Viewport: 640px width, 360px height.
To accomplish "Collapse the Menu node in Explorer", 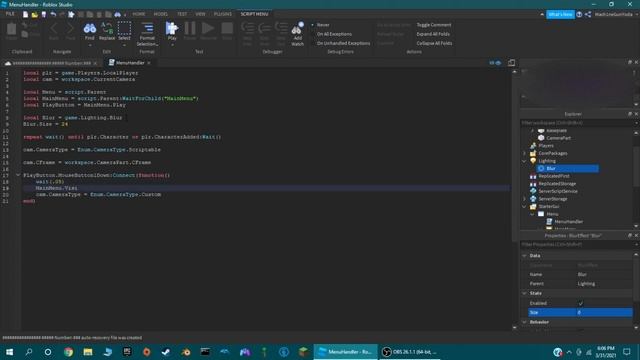I will [532, 214].
